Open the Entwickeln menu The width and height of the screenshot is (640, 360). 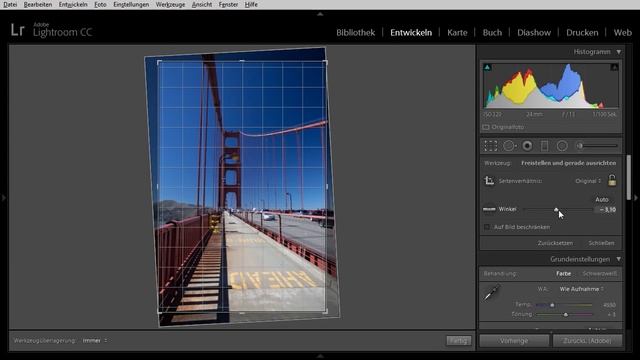click(73, 4)
